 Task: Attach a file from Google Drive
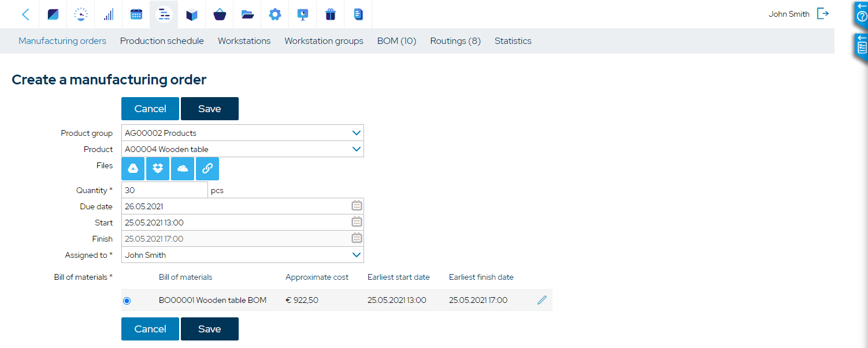point(133,169)
